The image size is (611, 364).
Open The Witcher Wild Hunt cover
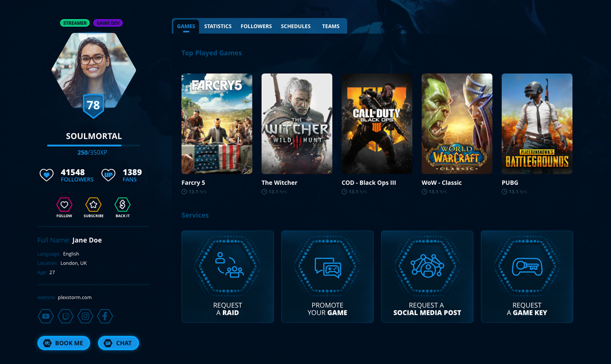[297, 124]
